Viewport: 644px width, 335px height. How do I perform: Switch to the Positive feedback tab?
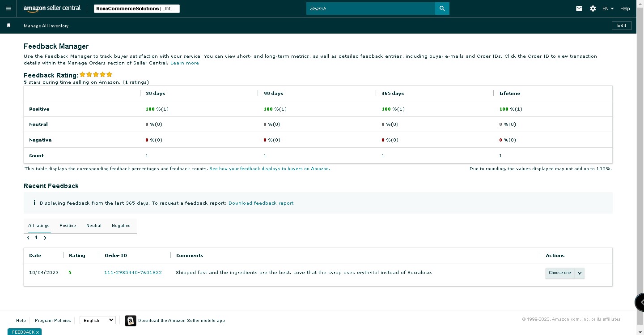pyautogui.click(x=68, y=226)
